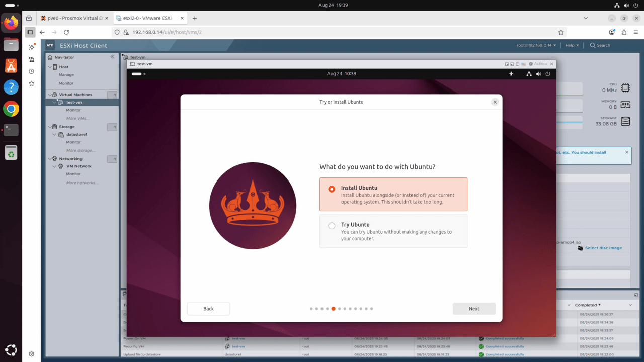Go back in Firefox browser history
Viewport: 644px width, 362px height.
(x=42, y=32)
